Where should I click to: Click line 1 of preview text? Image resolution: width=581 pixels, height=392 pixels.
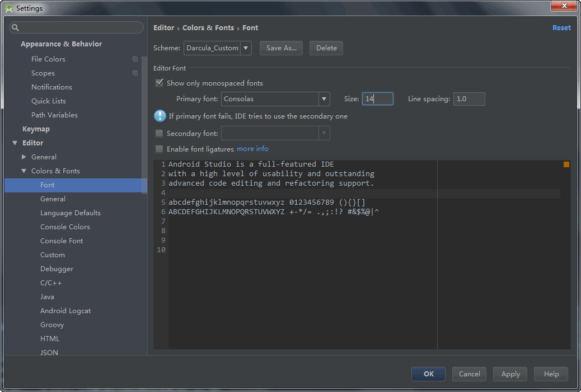pyautogui.click(x=251, y=164)
